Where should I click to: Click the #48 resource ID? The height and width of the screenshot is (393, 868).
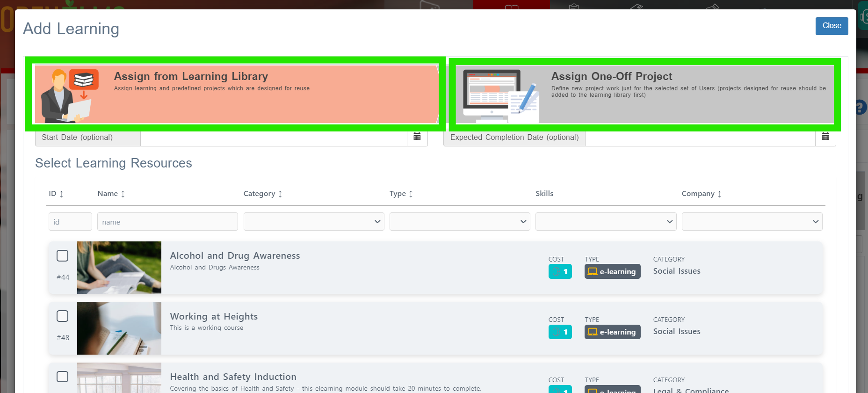tap(63, 337)
